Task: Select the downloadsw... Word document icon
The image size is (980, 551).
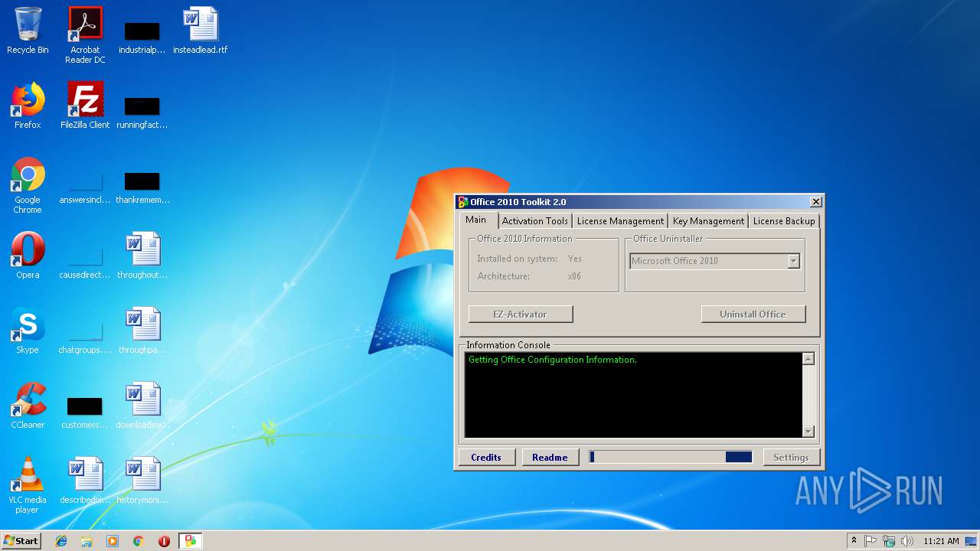Action: [x=142, y=406]
